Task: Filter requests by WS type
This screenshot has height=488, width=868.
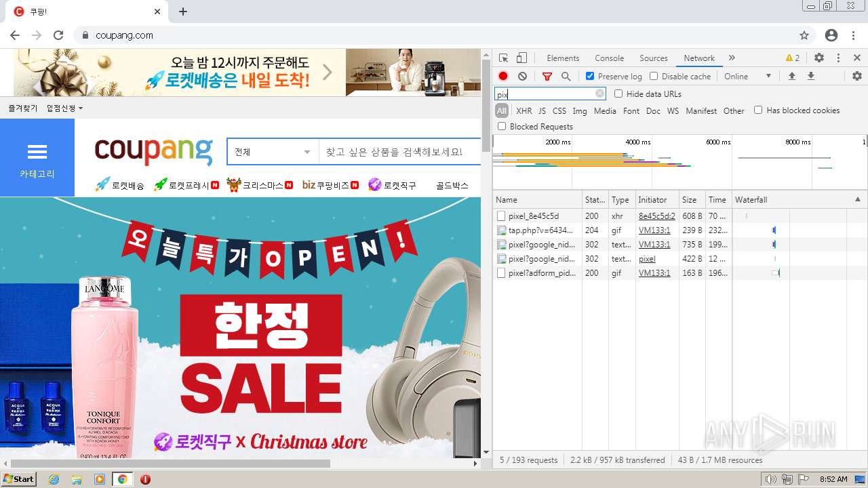Action: (x=673, y=111)
